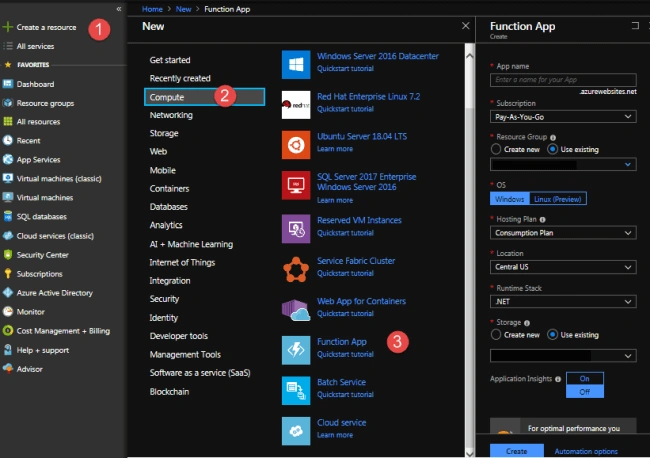Go to Home in the breadcrumb
This screenshot has width=650, height=458.
152,9
